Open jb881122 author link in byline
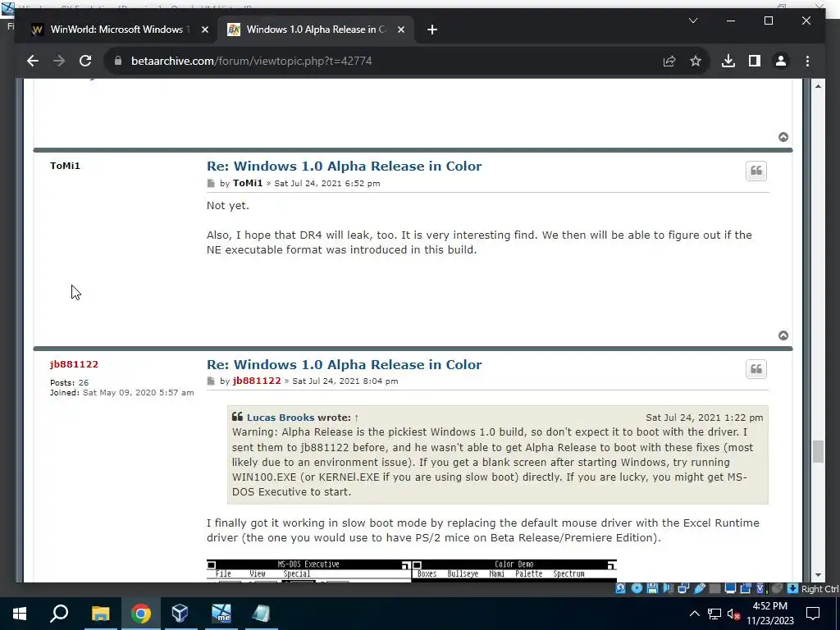This screenshot has width=840, height=630. tap(257, 381)
